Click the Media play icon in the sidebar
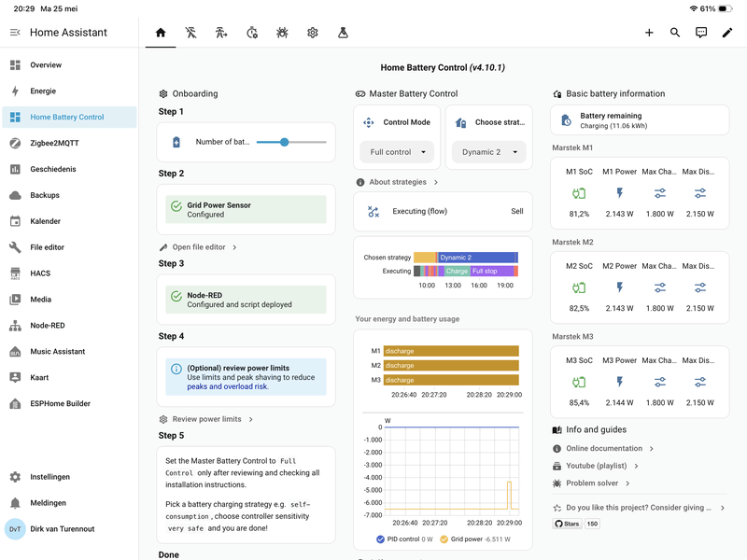This screenshot has width=747, height=560. coord(15,299)
